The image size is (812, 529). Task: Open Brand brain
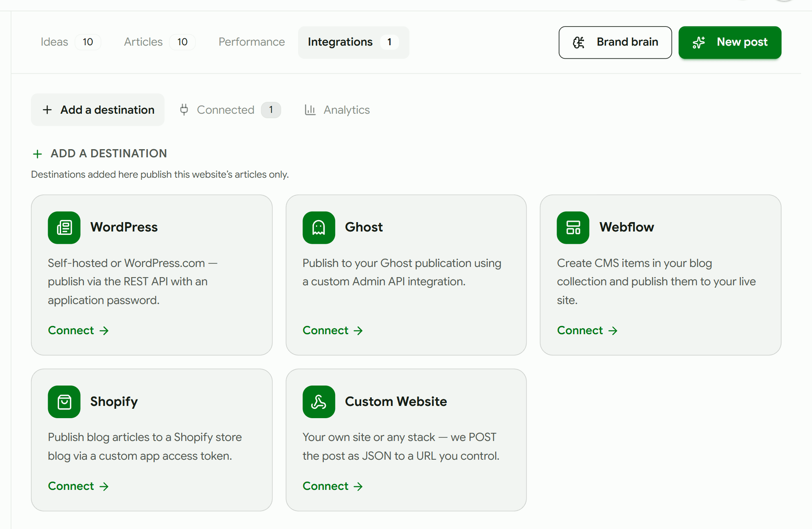615,42
